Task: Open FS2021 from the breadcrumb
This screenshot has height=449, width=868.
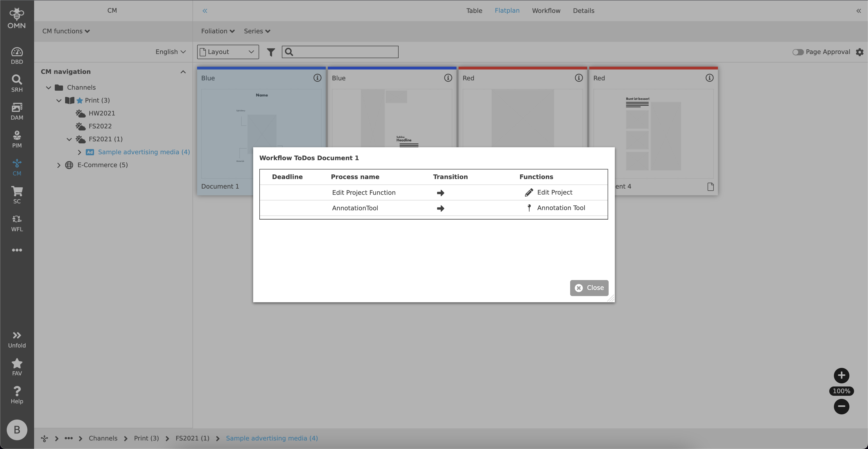Action: 192,438
